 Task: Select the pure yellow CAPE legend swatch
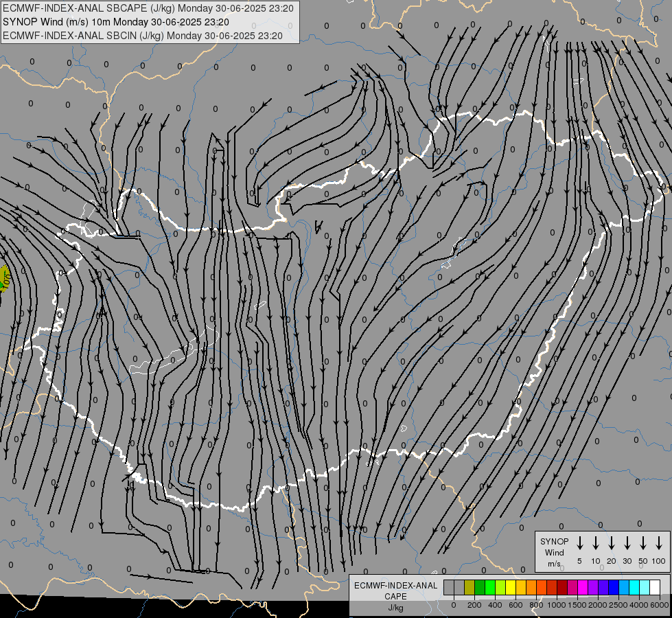click(511, 587)
